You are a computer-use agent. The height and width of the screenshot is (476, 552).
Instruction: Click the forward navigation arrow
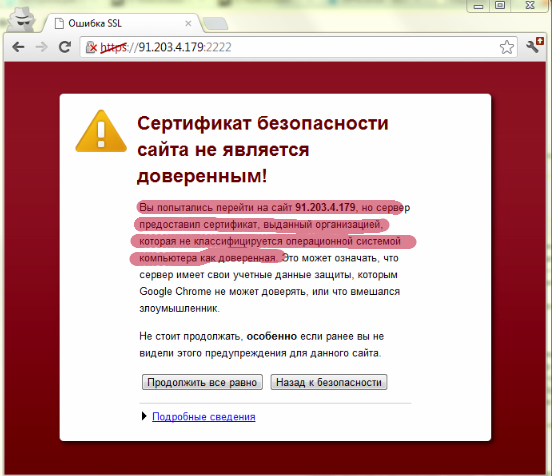pos(42,47)
